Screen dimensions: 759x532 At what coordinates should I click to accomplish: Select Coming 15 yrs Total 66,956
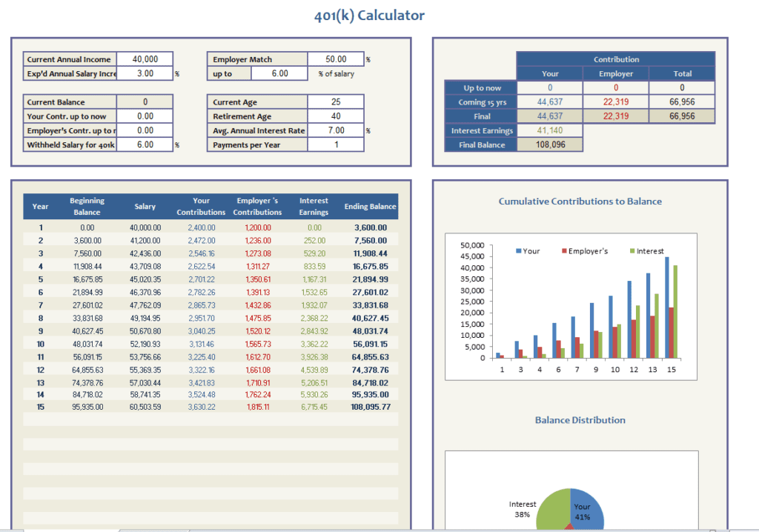[x=682, y=102]
